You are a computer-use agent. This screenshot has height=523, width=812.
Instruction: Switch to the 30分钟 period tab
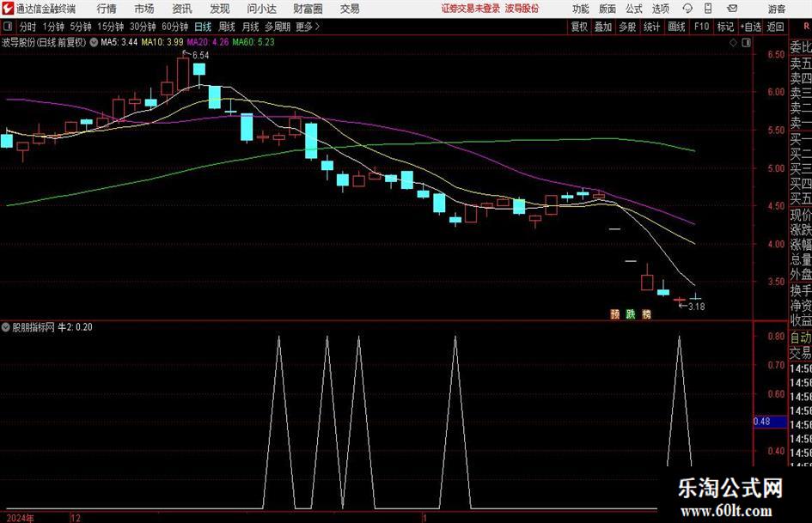143,27
